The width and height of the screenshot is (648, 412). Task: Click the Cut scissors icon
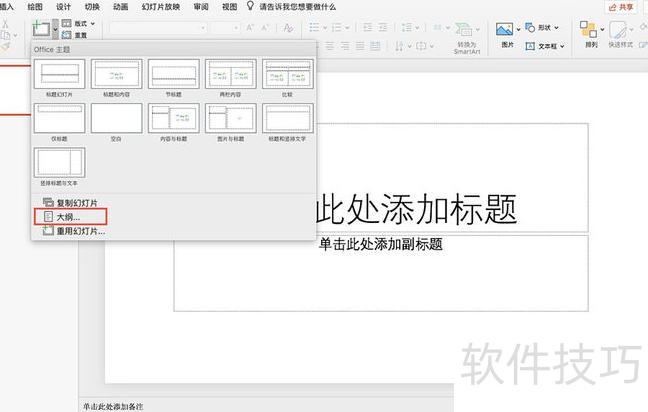5,23
